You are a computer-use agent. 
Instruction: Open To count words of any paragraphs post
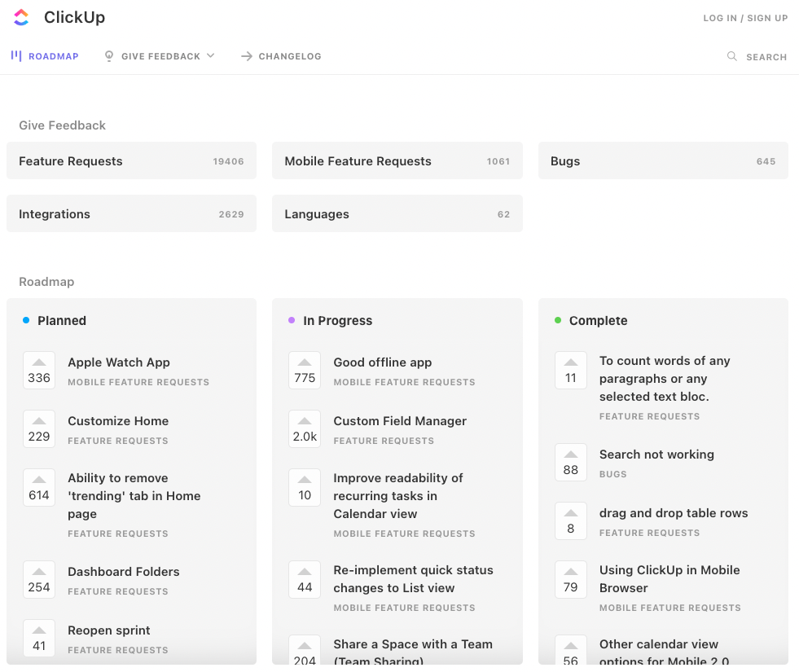[665, 379]
